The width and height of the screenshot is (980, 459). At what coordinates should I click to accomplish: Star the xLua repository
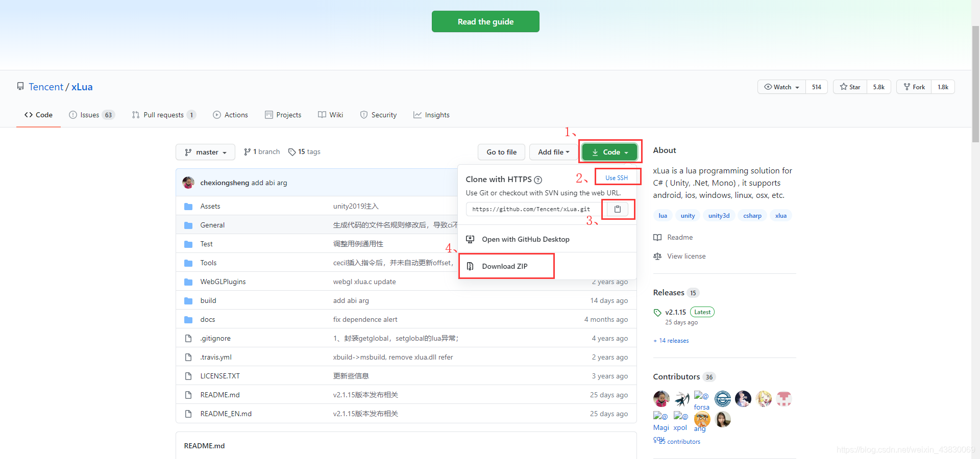850,87
